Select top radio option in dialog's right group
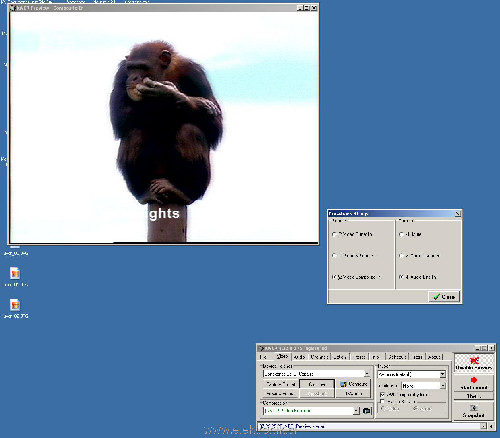 pos(402,234)
